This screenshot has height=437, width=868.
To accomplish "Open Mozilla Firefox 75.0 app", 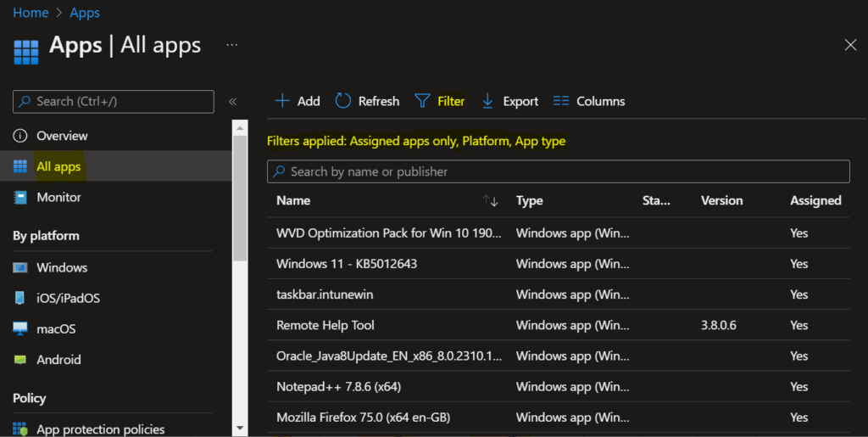I will (x=558, y=417).
